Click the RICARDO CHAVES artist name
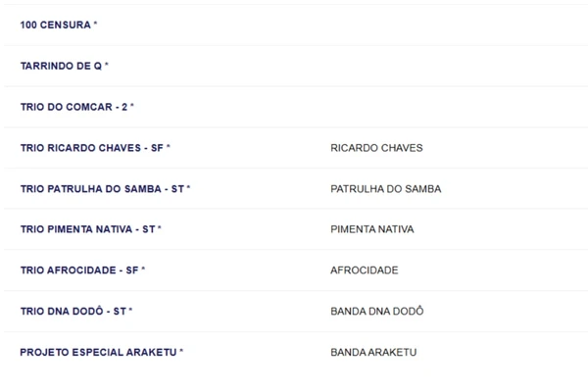The width and height of the screenshot is (588, 392). coord(376,148)
